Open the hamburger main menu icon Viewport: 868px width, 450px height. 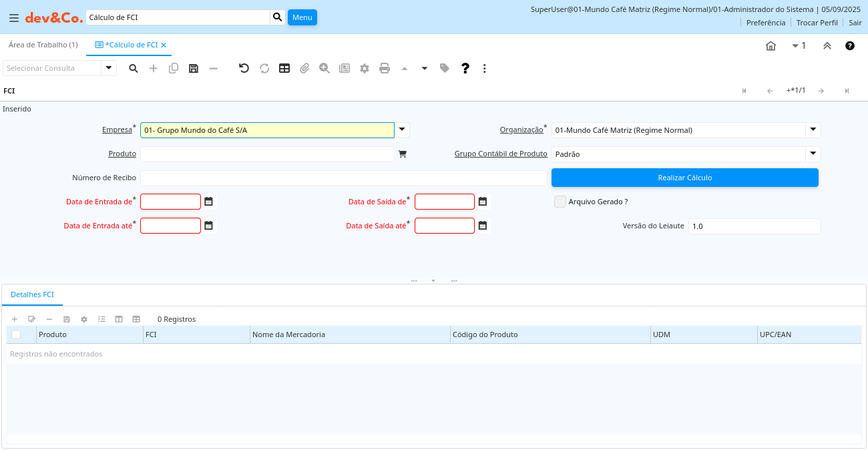click(14, 18)
